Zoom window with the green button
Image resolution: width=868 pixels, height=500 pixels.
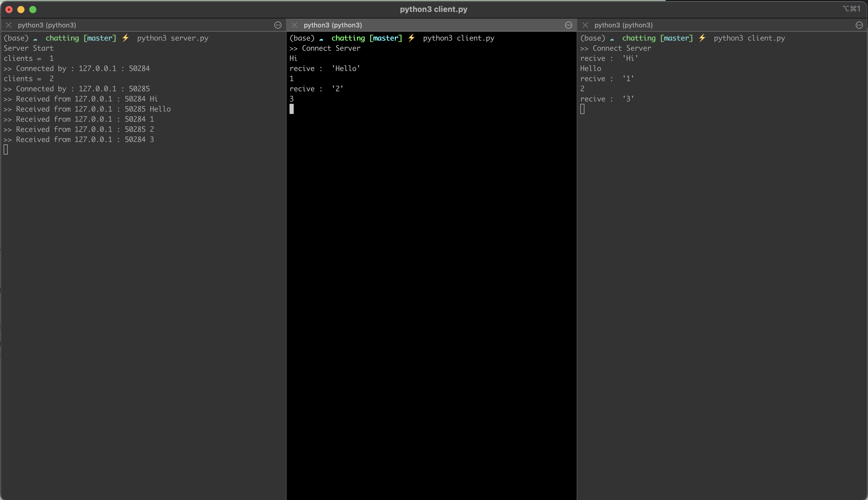coord(33,10)
